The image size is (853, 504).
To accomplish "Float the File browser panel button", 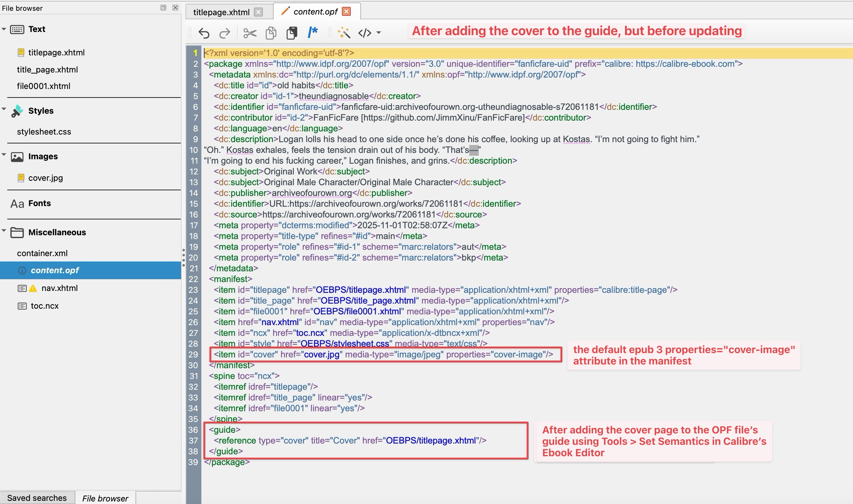I will tap(163, 8).
